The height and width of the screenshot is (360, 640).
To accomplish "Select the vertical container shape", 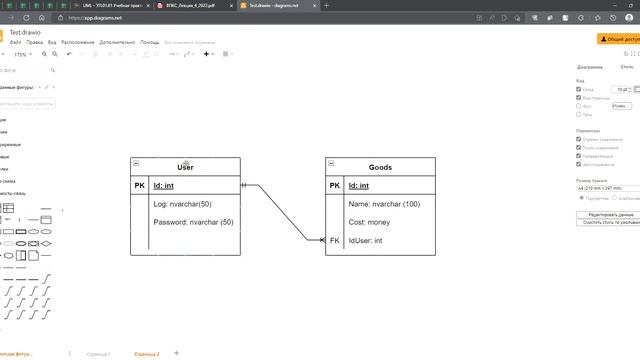I will click(x=21, y=256).
